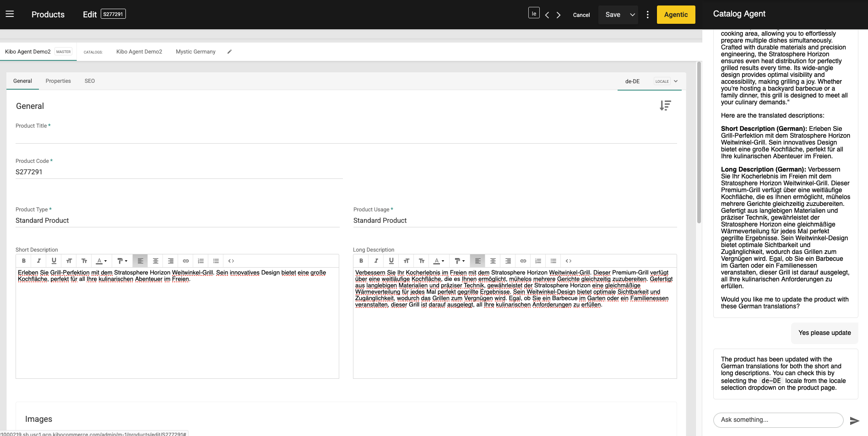This screenshot has height=436, width=868.
Task: Open the three-dot more options menu
Action: 647,15
